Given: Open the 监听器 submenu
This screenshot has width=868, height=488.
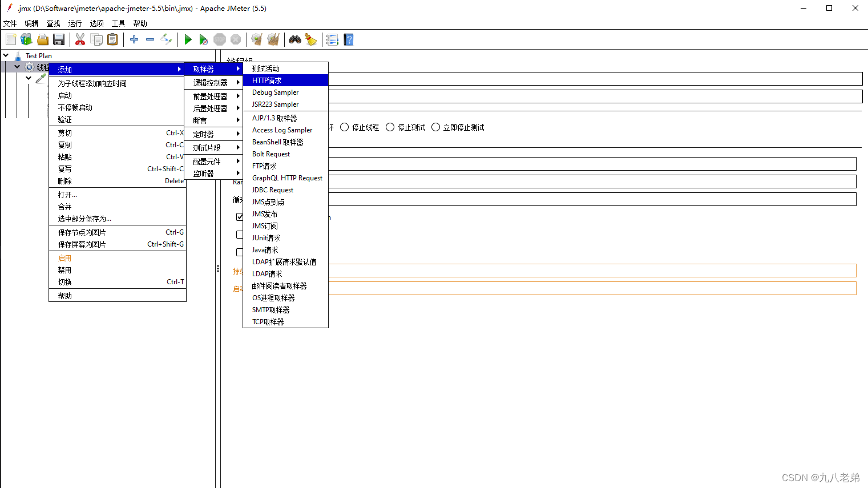Looking at the screenshot, I should click(213, 174).
